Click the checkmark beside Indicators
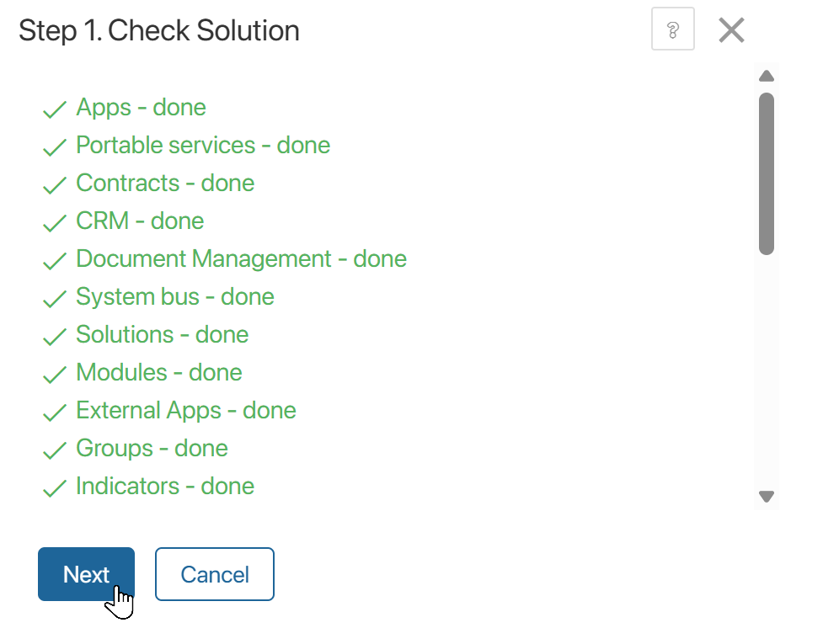The height and width of the screenshot is (644, 823). click(54, 487)
